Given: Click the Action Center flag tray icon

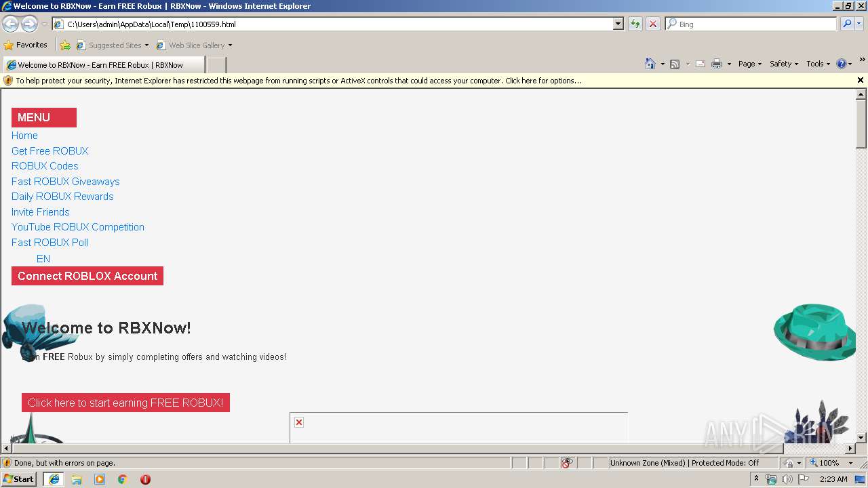Looking at the screenshot, I should [804, 479].
